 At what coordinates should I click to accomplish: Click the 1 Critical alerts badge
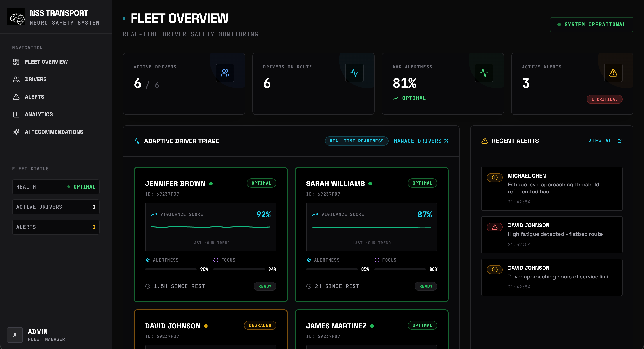pos(604,99)
